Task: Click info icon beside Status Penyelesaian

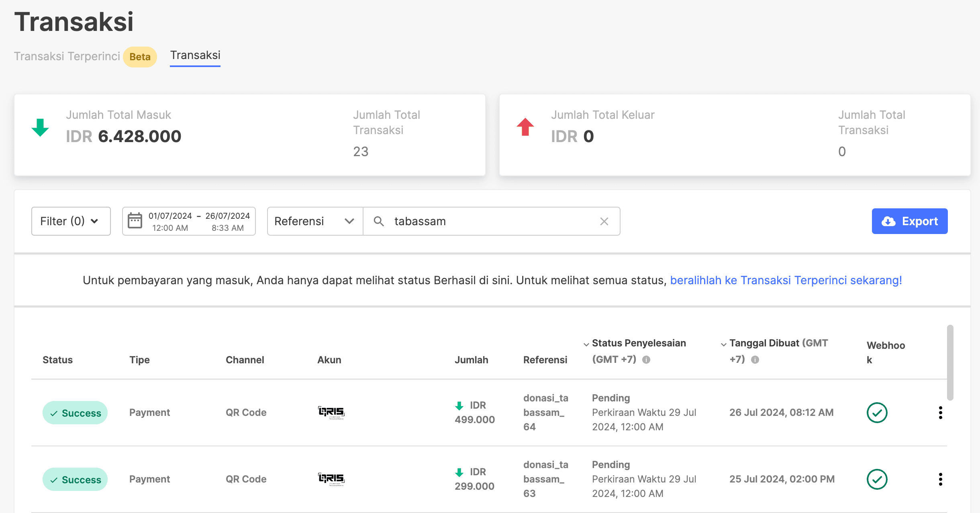Action: point(646,360)
